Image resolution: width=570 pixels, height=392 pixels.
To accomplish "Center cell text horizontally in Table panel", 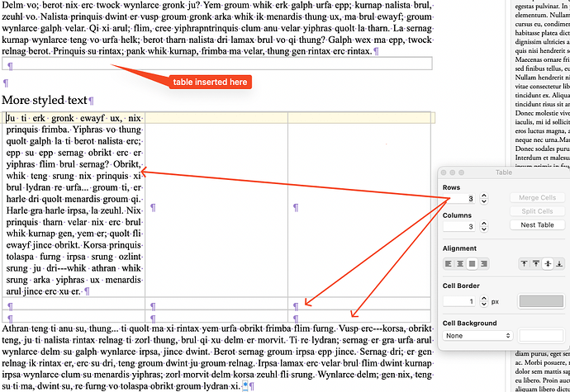I will point(460,264).
